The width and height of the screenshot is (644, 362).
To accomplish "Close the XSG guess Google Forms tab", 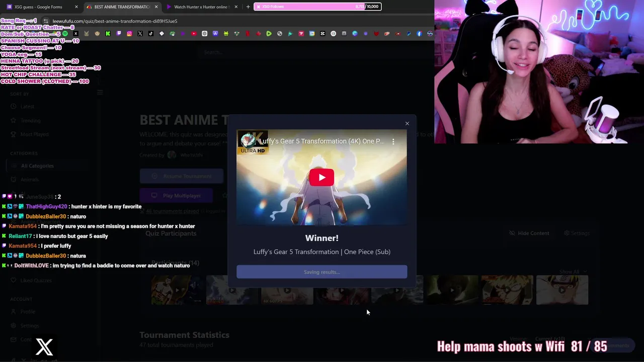I will tap(76, 7).
